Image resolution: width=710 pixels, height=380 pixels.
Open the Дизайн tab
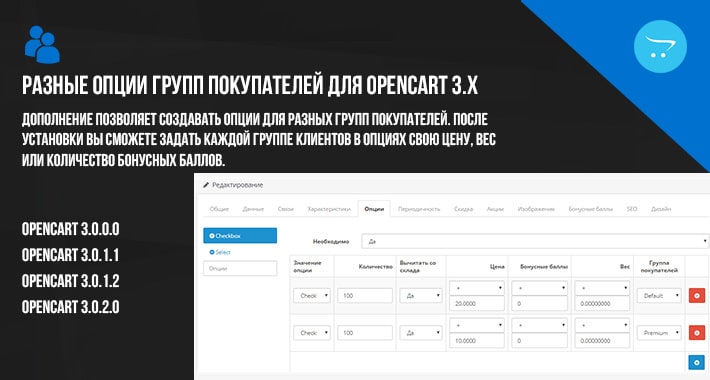[661, 209]
